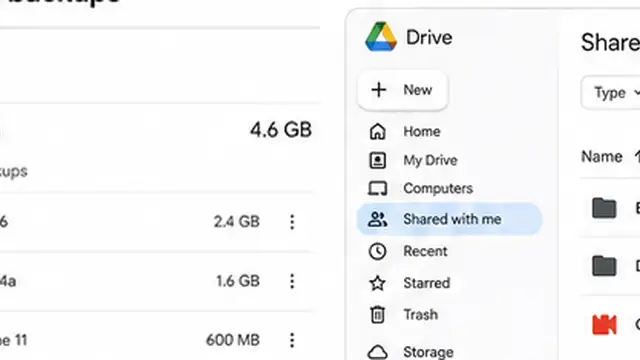
Task: Click the 1.6 GB size value
Action: [x=238, y=281]
